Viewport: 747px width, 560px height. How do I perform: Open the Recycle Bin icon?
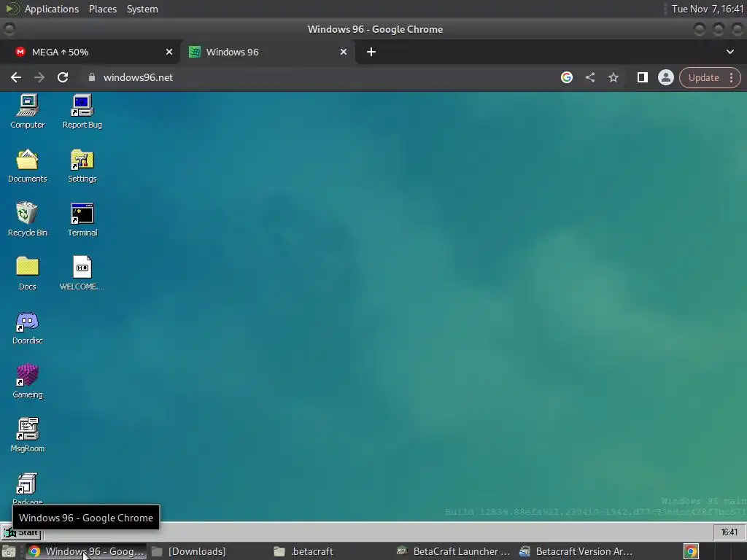click(x=28, y=219)
